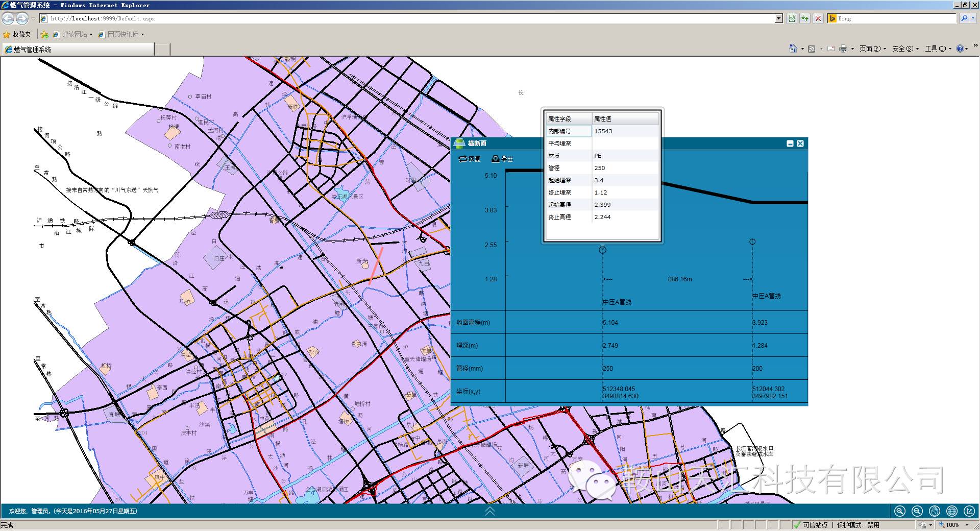Click the burial depth value 1.284
Image resolution: width=980 pixels, height=531 pixels.
click(x=760, y=346)
